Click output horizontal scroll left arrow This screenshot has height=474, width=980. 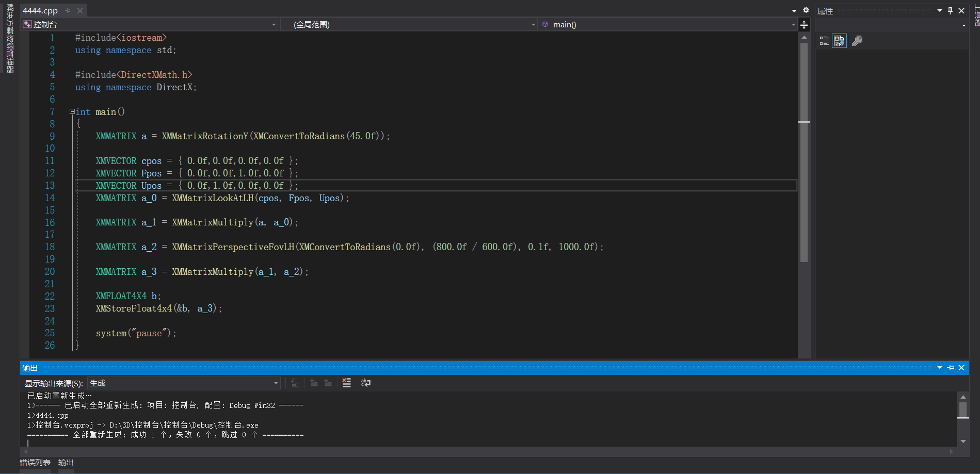point(25,451)
